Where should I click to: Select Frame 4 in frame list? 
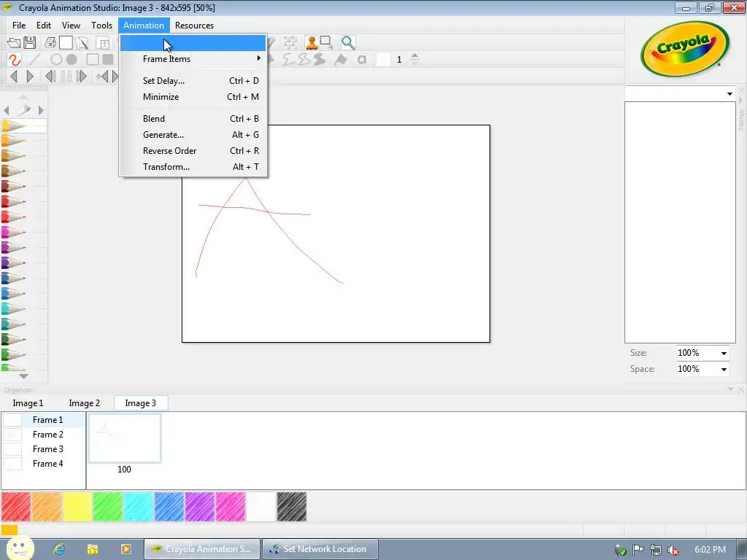43,464
